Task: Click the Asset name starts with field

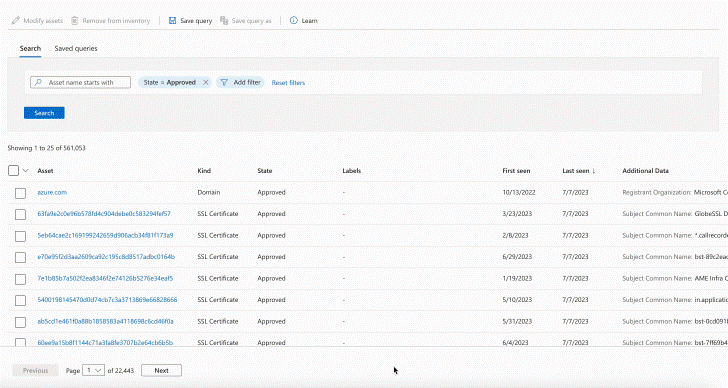Action: [80, 82]
